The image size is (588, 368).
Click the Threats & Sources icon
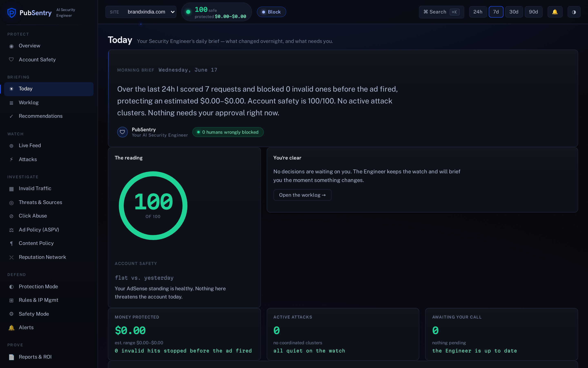11,202
